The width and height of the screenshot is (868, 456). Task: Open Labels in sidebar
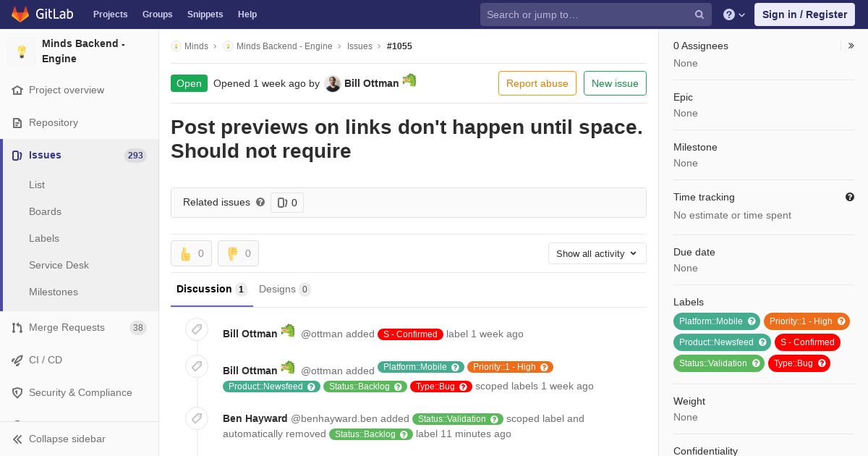coord(44,238)
